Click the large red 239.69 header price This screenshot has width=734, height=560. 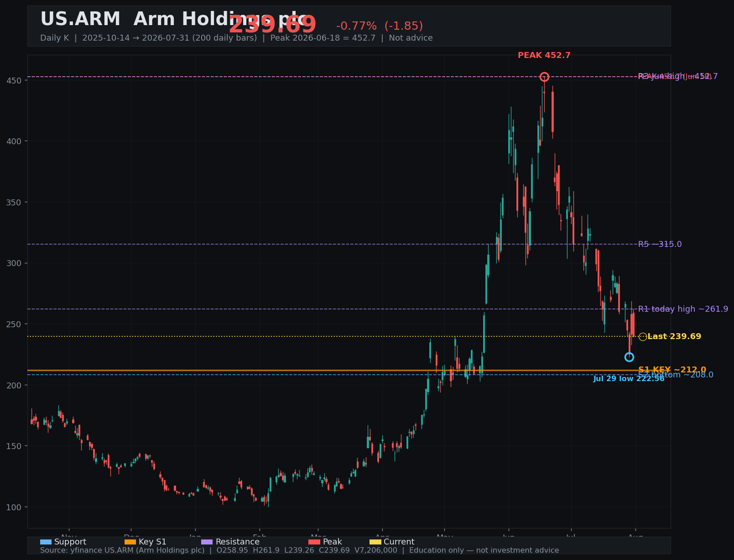pyautogui.click(x=272, y=25)
